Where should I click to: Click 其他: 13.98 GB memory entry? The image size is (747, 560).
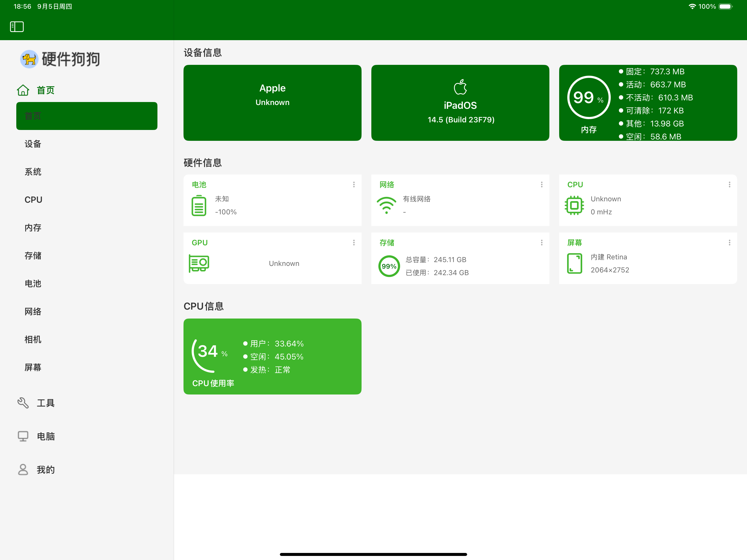(651, 123)
